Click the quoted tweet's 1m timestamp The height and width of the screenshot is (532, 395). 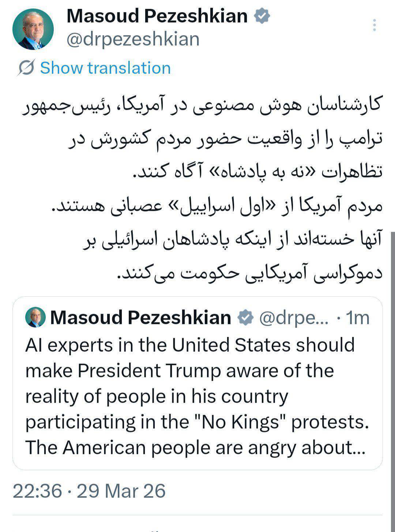(358, 318)
